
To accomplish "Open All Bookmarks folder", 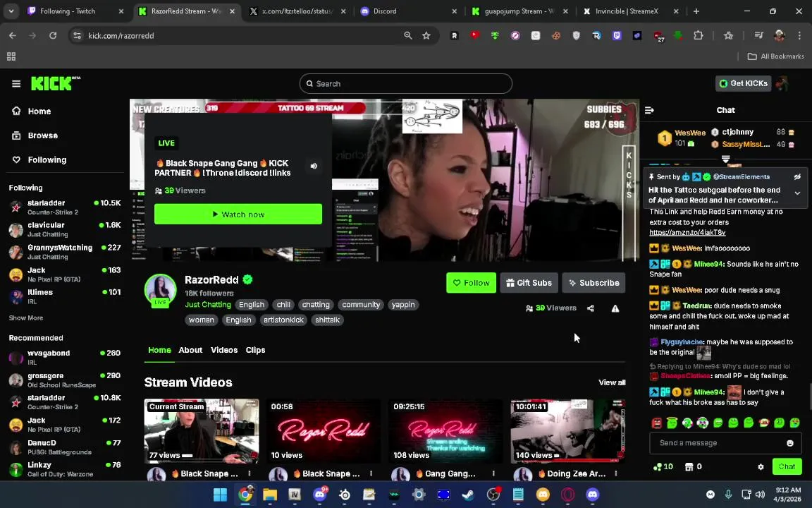I will click(775, 56).
